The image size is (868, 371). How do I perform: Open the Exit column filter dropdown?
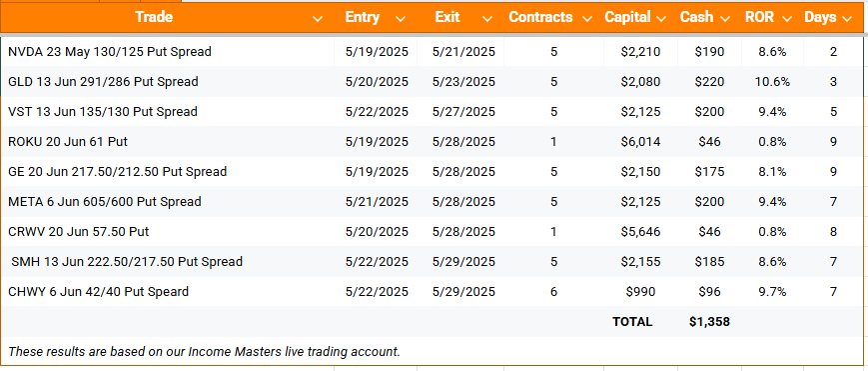point(486,19)
